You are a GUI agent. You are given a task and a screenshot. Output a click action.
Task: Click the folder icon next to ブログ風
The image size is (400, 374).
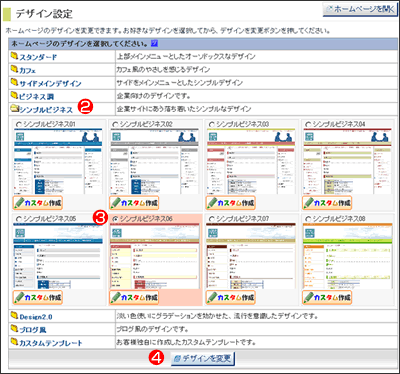[x=14, y=329]
